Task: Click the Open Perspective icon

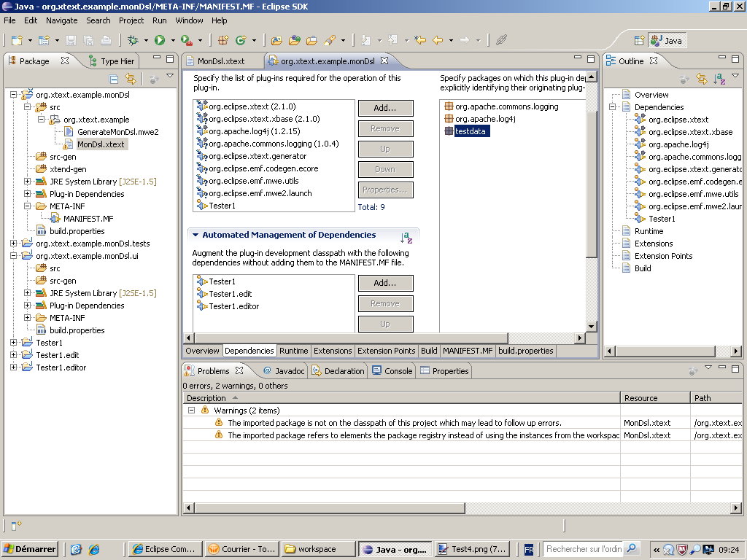Action: click(639, 41)
